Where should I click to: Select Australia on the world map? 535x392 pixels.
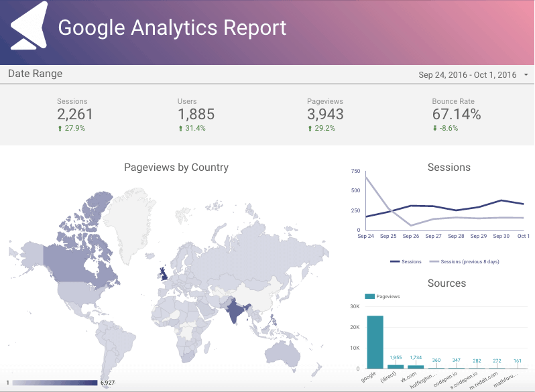pos(282,353)
